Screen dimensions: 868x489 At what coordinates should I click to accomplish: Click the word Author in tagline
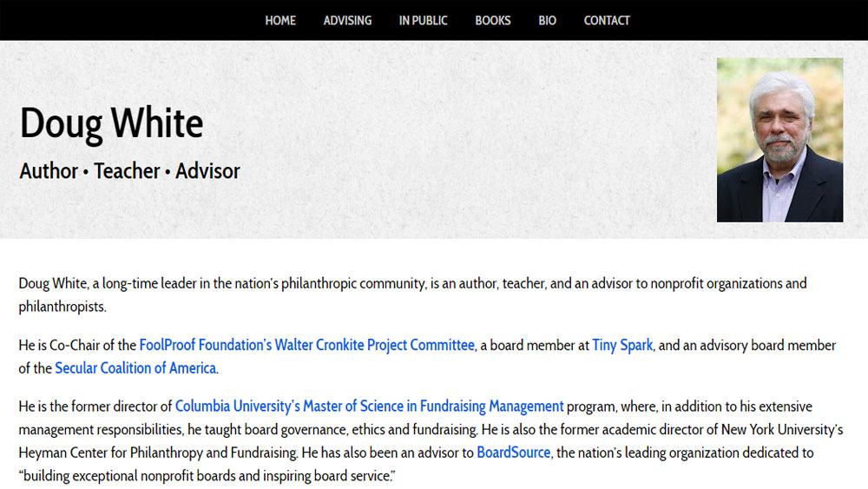click(49, 171)
